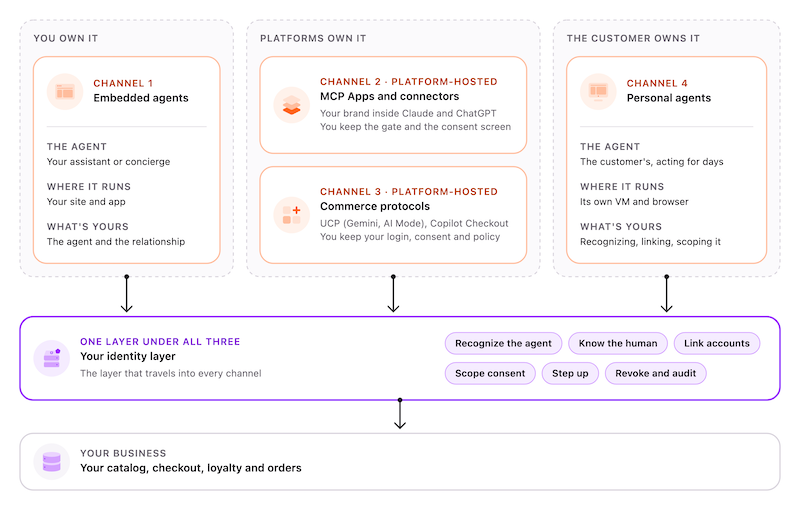This screenshot has width=800, height=510.
Task: Click ONE LAYER UNDER ALL THREE heading
Action: pos(160,342)
